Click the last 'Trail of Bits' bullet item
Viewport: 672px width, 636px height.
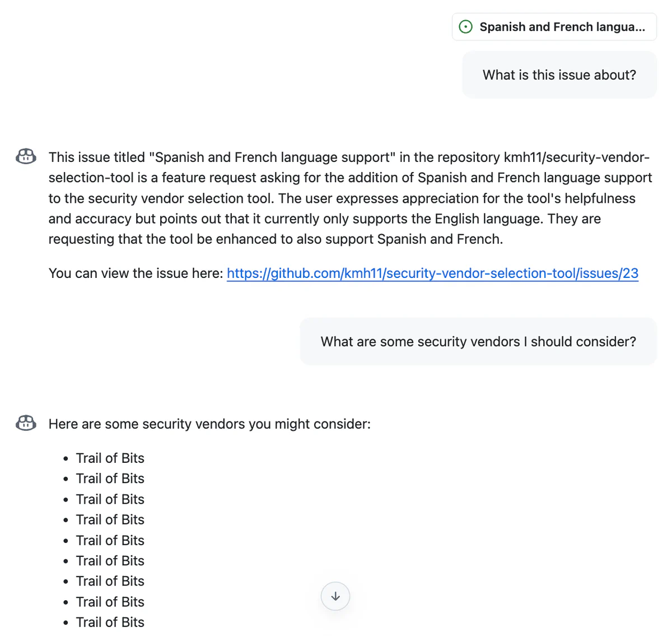[x=110, y=622]
